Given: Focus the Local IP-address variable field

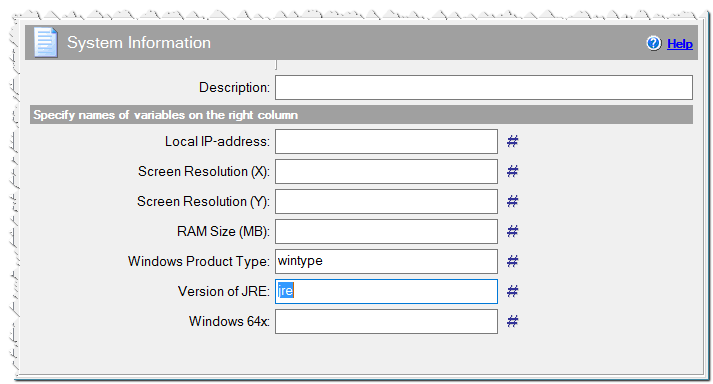Looking at the screenshot, I should (x=387, y=141).
